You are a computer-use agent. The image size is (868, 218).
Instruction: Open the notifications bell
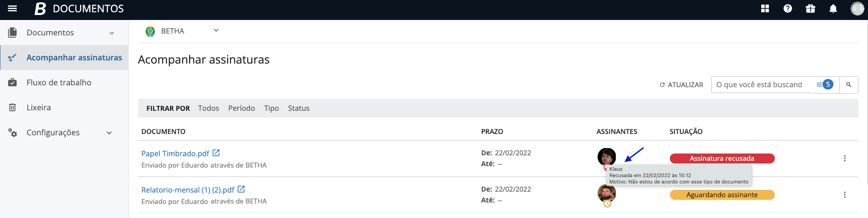click(833, 9)
